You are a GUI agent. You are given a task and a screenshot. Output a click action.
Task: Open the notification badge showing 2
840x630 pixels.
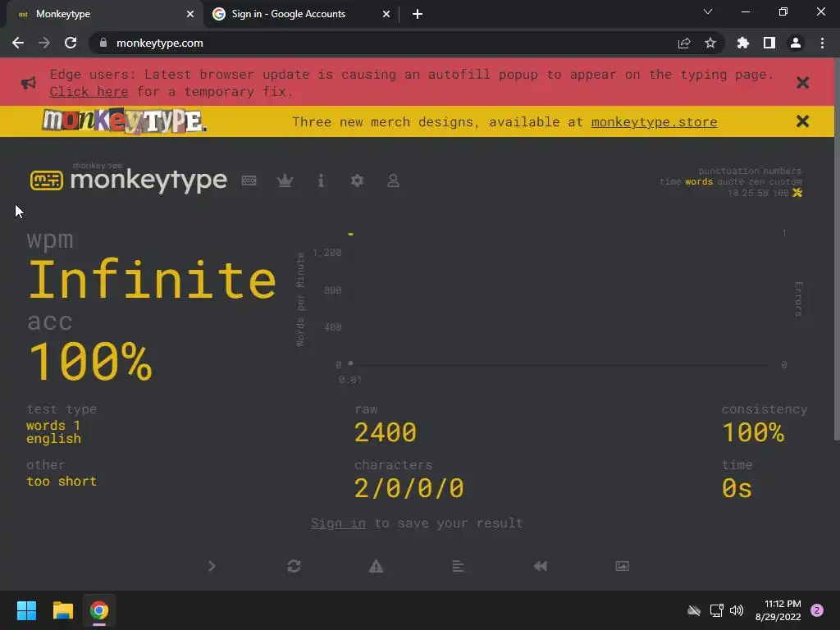coord(817,610)
